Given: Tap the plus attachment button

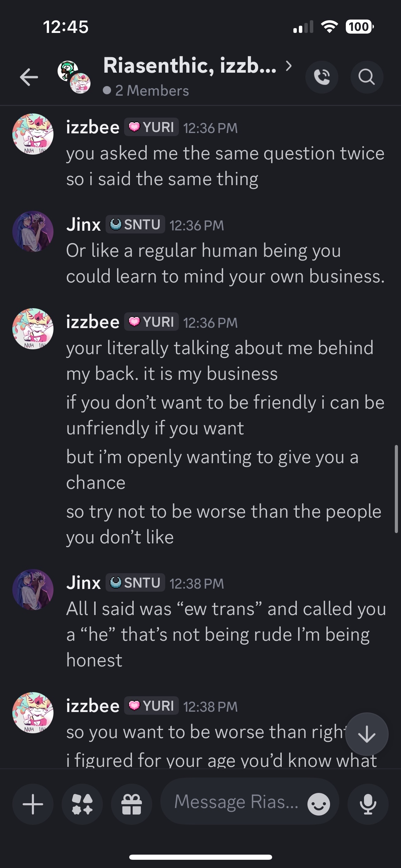Looking at the screenshot, I should [x=33, y=804].
